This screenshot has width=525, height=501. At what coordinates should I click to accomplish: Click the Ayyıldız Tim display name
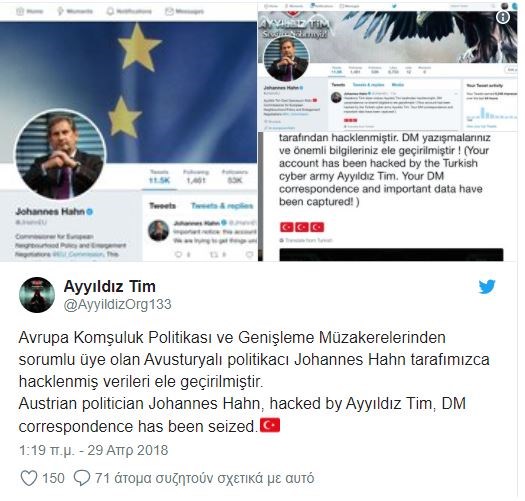click(x=110, y=286)
